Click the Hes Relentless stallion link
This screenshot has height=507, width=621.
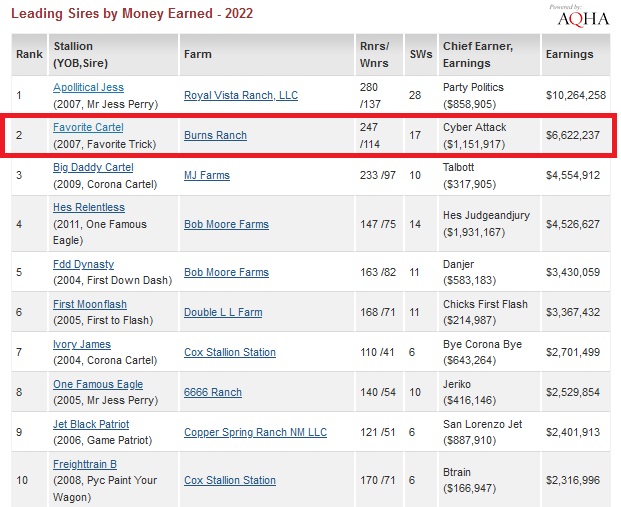point(89,208)
